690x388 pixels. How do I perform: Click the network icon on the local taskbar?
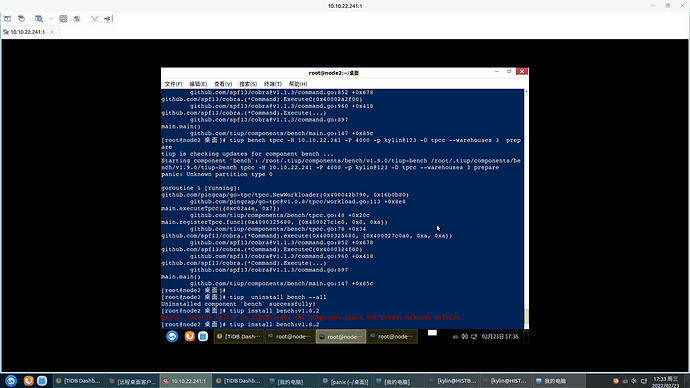click(644, 381)
